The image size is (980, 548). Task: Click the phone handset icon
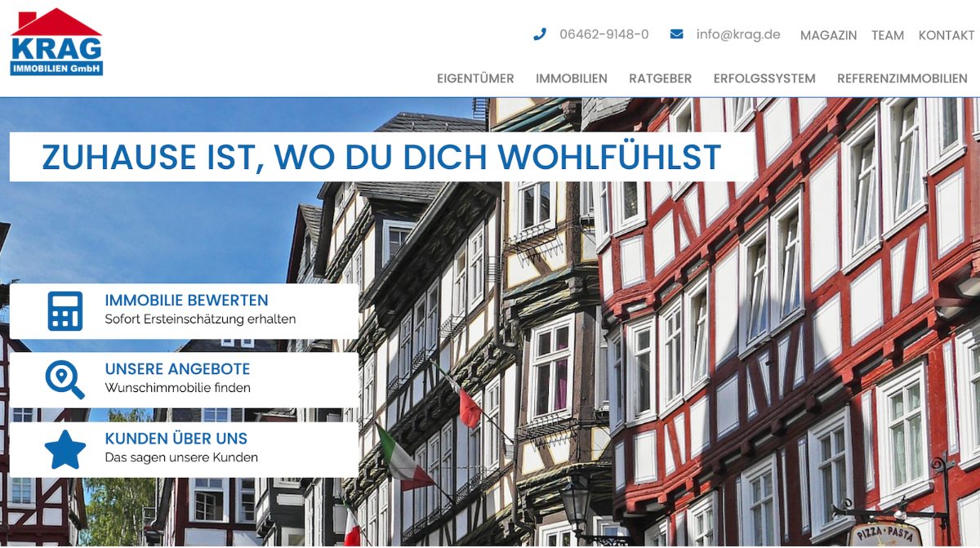pyautogui.click(x=539, y=34)
